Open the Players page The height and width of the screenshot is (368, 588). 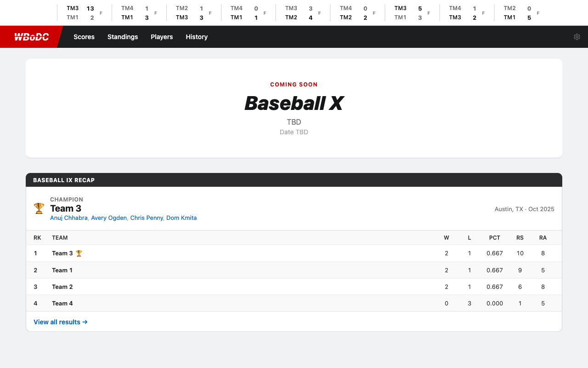point(162,37)
